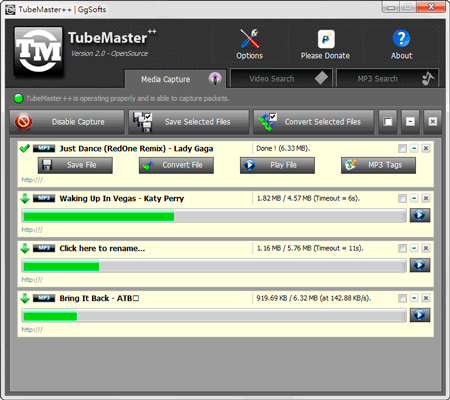
Task: Click download arrow on 'Click here to rename' row
Action: (25, 248)
